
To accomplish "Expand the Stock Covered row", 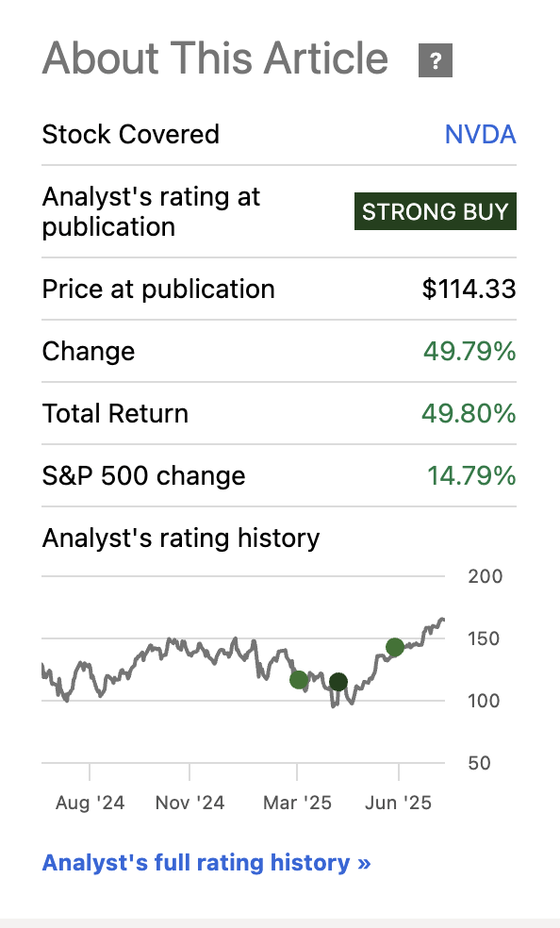I will point(131,134).
